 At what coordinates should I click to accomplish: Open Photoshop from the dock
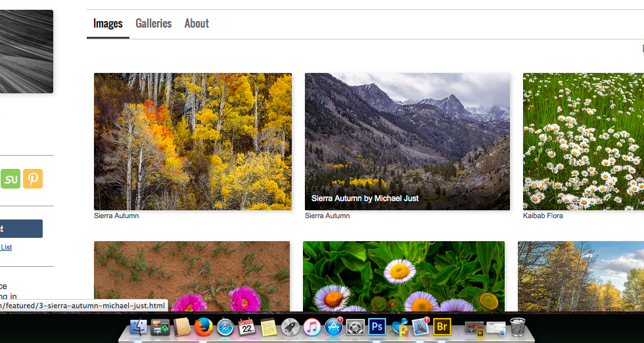377,327
